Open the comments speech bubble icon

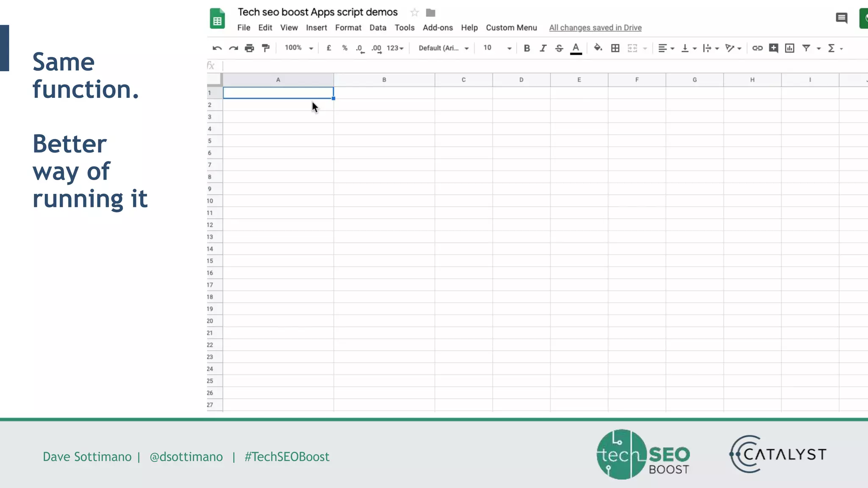click(x=841, y=18)
